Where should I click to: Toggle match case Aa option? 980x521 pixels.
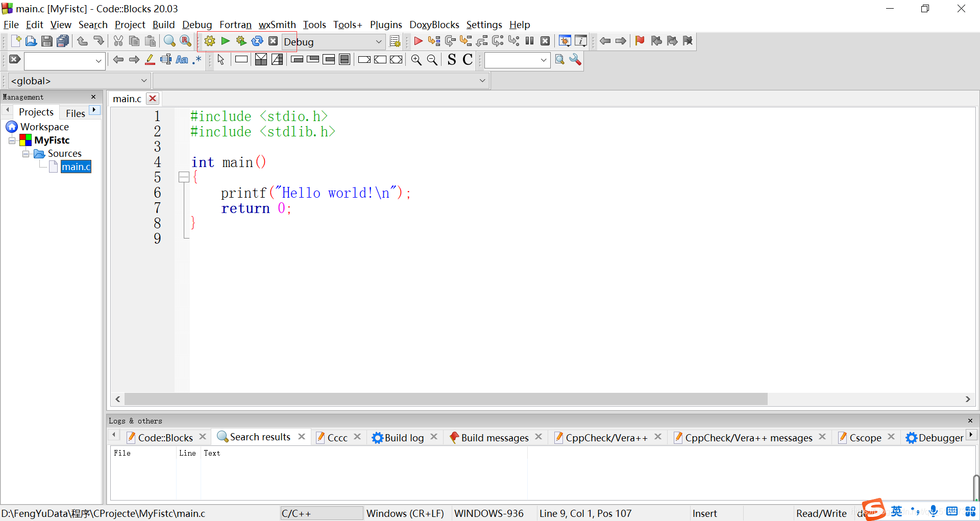[182, 60]
